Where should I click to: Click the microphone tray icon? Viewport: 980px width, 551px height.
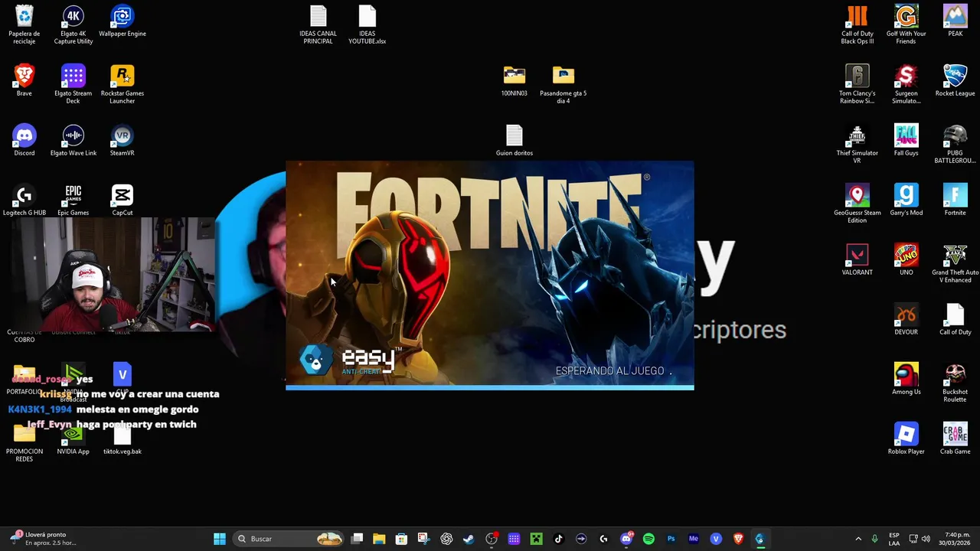(x=874, y=539)
